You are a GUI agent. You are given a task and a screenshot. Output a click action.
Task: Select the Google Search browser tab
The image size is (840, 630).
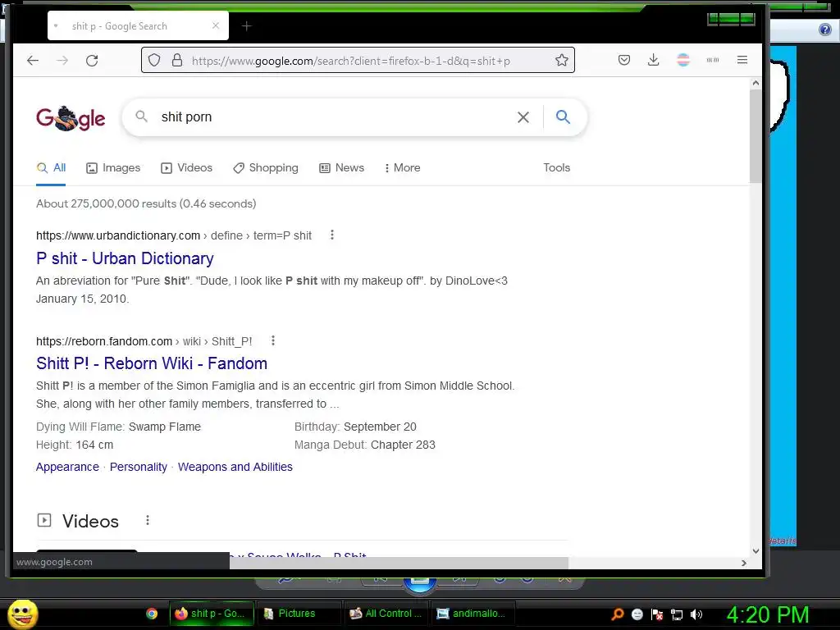pos(138,25)
